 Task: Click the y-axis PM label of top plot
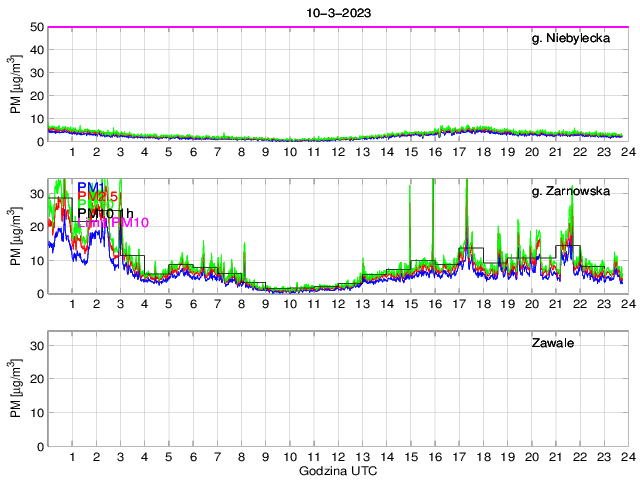tap(15, 85)
